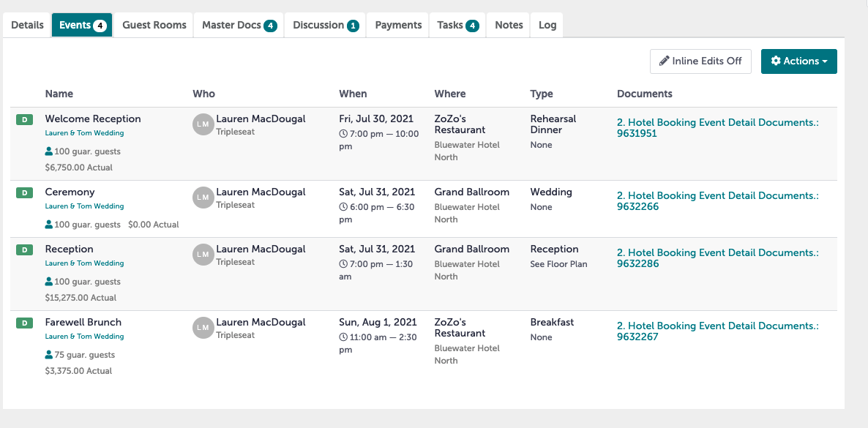Open Hotel Booking document 9632267

[717, 331]
